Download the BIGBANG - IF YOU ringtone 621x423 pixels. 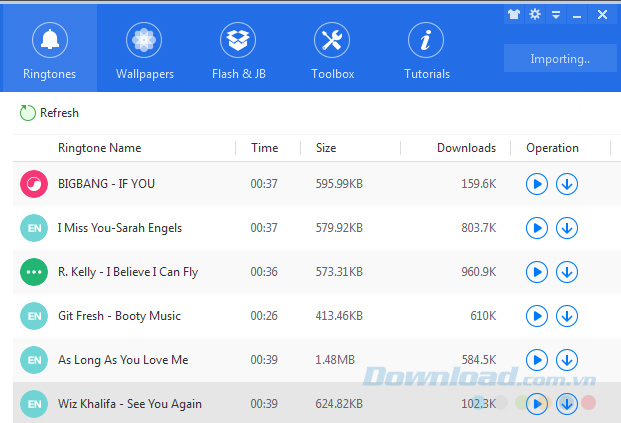coord(566,184)
